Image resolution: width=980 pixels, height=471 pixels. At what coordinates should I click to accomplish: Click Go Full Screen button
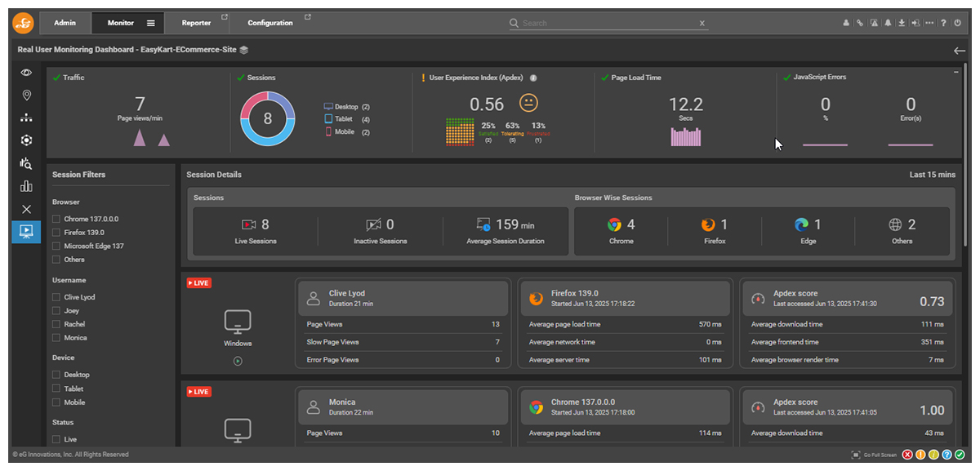coord(873,455)
